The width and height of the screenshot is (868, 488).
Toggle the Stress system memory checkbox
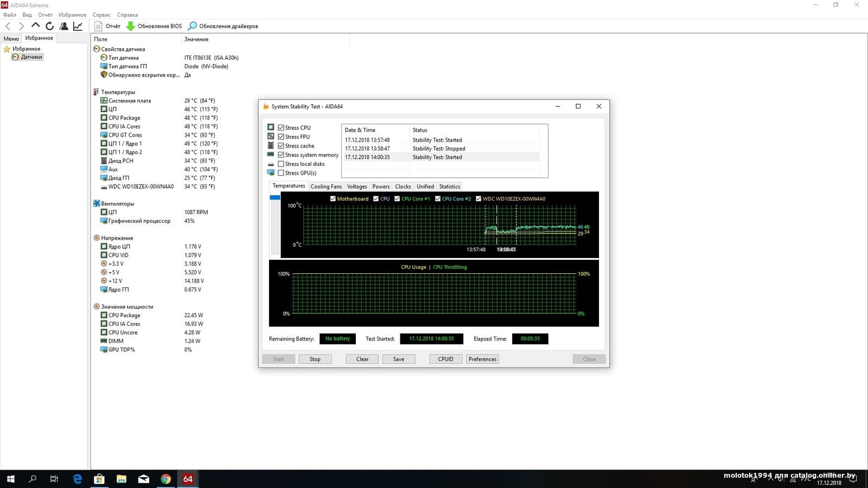click(x=281, y=155)
